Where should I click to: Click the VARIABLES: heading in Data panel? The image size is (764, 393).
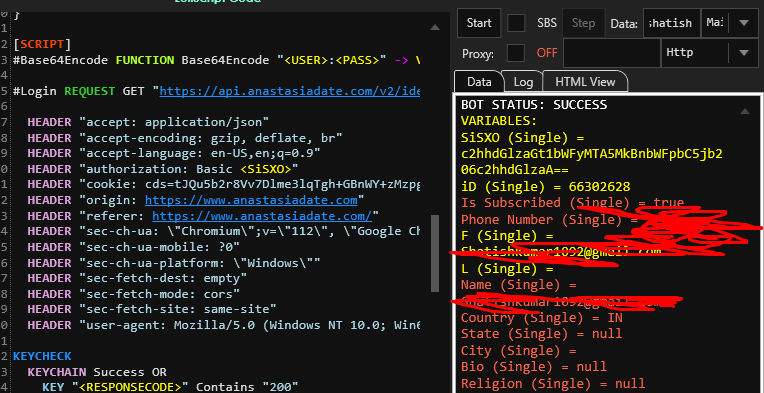coord(499,121)
